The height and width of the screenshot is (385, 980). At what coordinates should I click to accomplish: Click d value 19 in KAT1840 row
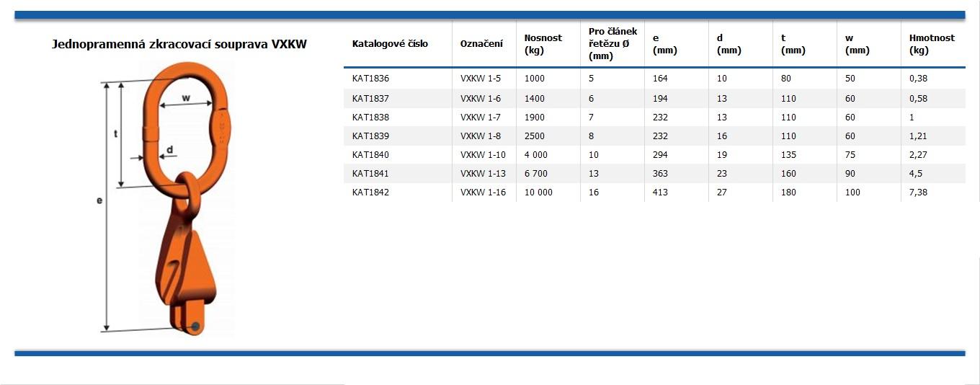click(722, 154)
